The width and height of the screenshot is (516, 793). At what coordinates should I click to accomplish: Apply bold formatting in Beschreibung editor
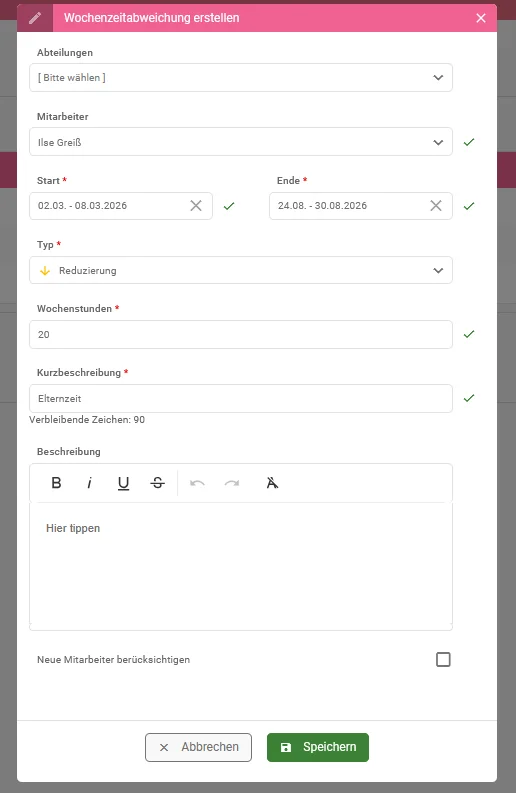pos(56,483)
